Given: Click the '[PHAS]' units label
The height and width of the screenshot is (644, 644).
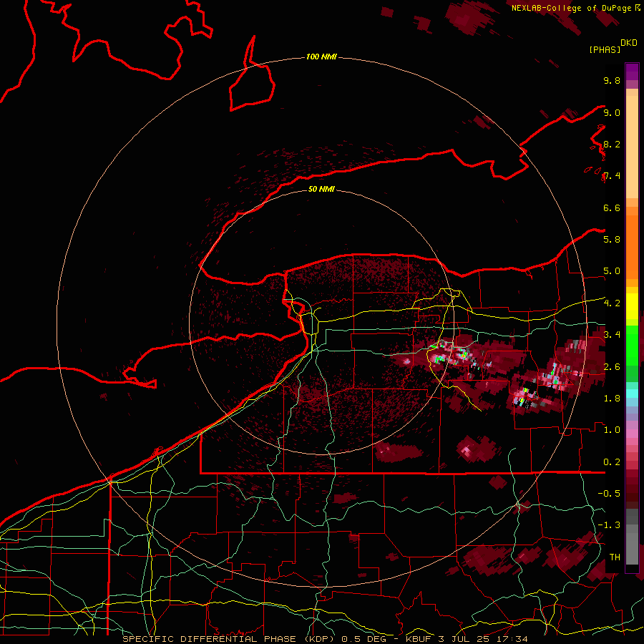Looking at the screenshot, I should pyautogui.click(x=605, y=49).
